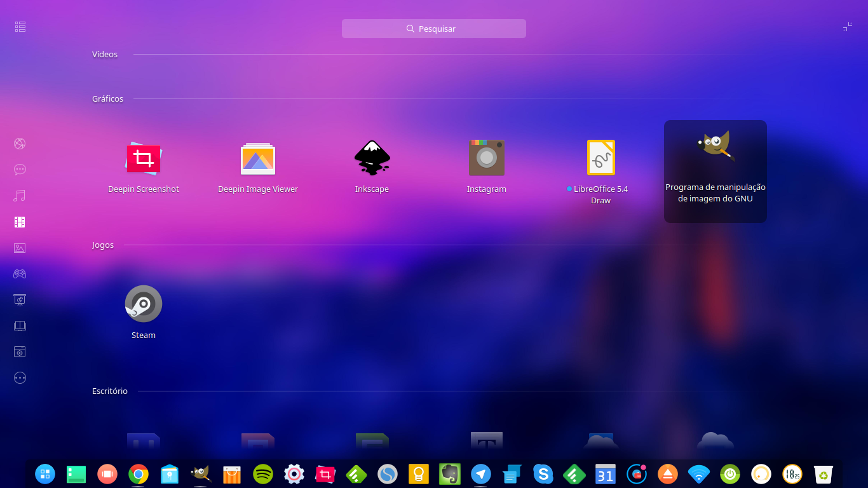Open Google Chrome from the dock

pos(139,473)
